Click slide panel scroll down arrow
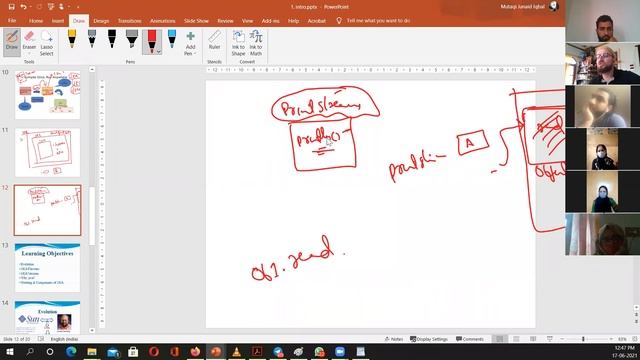 click(92, 330)
